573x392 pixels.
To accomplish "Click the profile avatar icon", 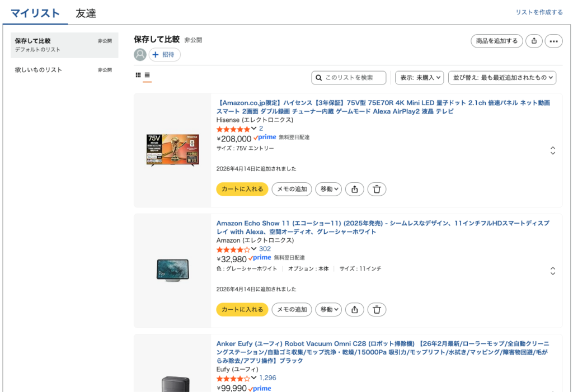I will [x=140, y=55].
